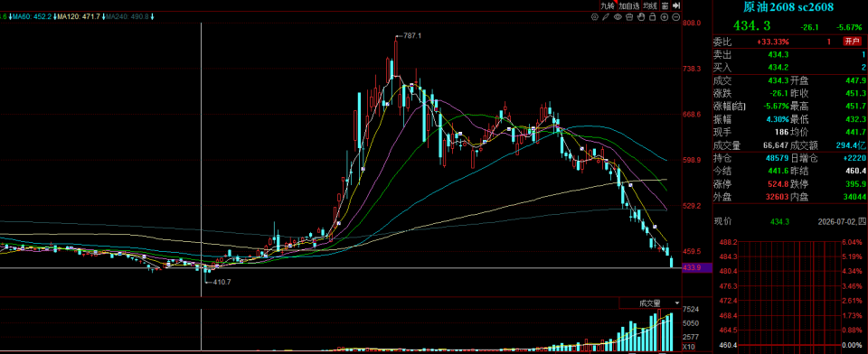
Task: Click the MA120: 471.7 label
Action: pyautogui.click(x=80, y=16)
